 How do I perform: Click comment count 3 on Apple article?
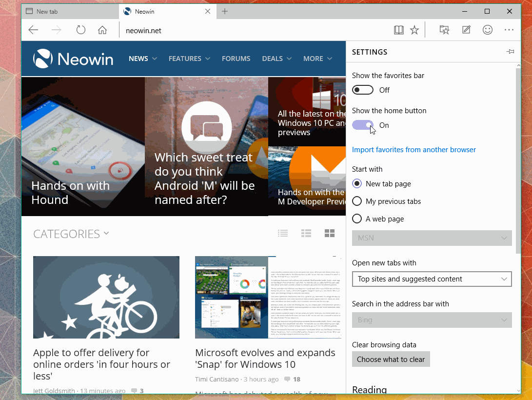pyautogui.click(x=138, y=391)
